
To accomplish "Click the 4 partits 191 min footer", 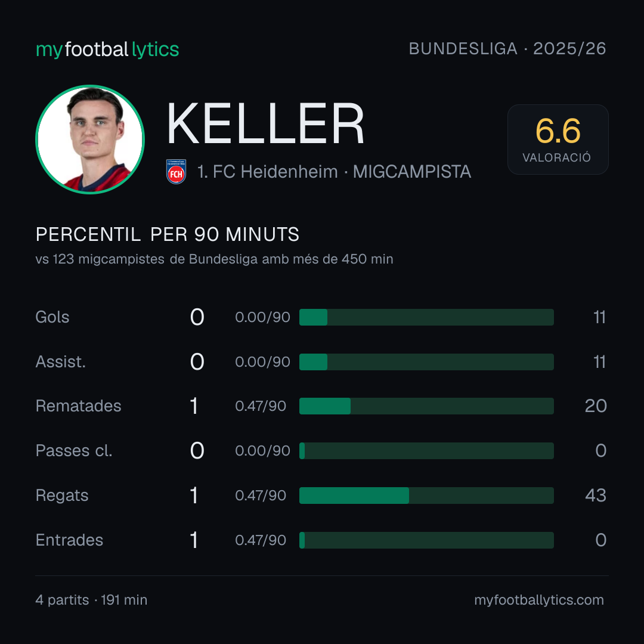I will 91,600.
